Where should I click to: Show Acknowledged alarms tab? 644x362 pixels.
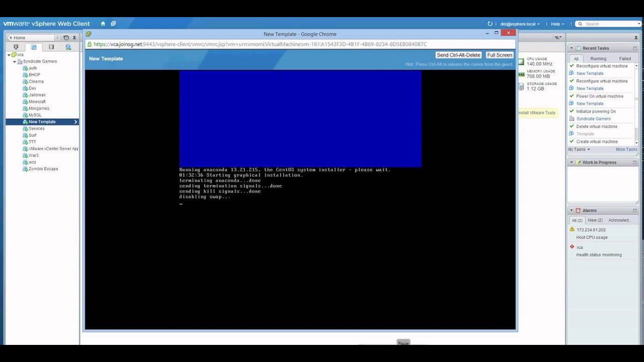point(619,220)
